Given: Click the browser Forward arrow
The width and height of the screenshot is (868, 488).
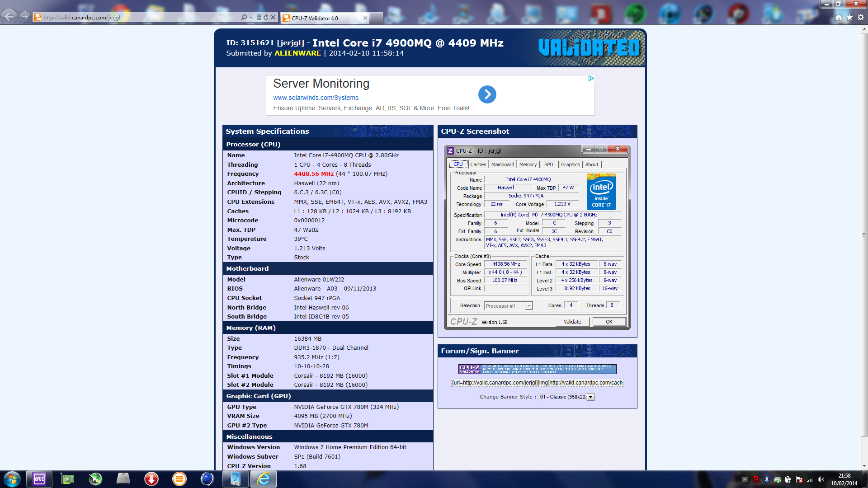Looking at the screenshot, I should (25, 17).
